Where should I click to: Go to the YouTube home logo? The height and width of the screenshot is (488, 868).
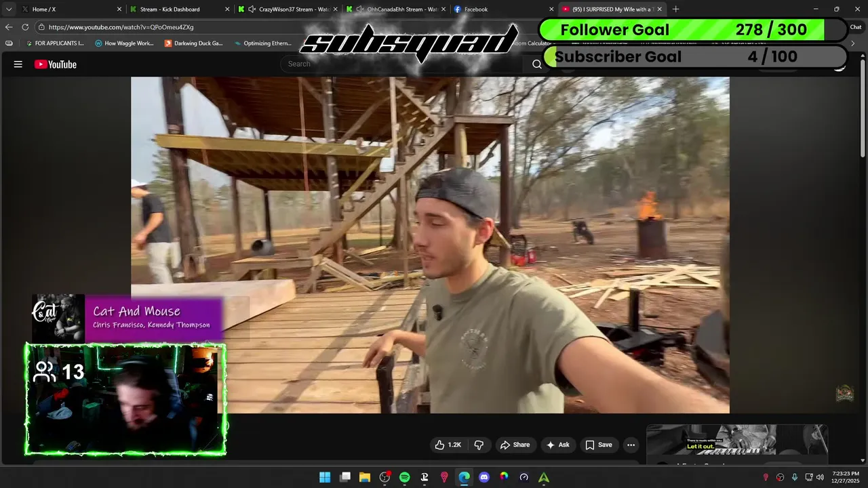click(x=56, y=64)
